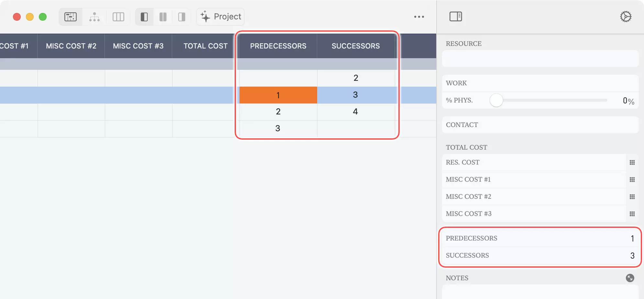Open the settings gear in the inspector

pos(626,16)
